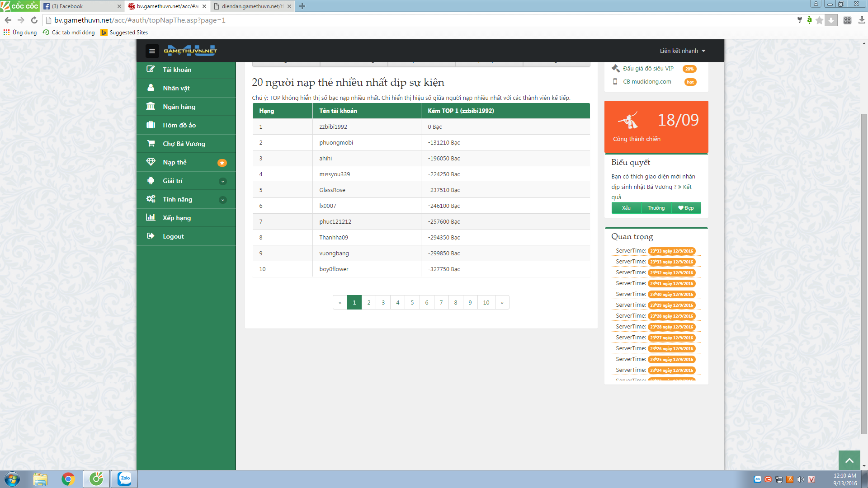Click the Chợ Bá Vương cart icon
Image resolution: width=868 pixels, height=488 pixels.
coord(151,143)
